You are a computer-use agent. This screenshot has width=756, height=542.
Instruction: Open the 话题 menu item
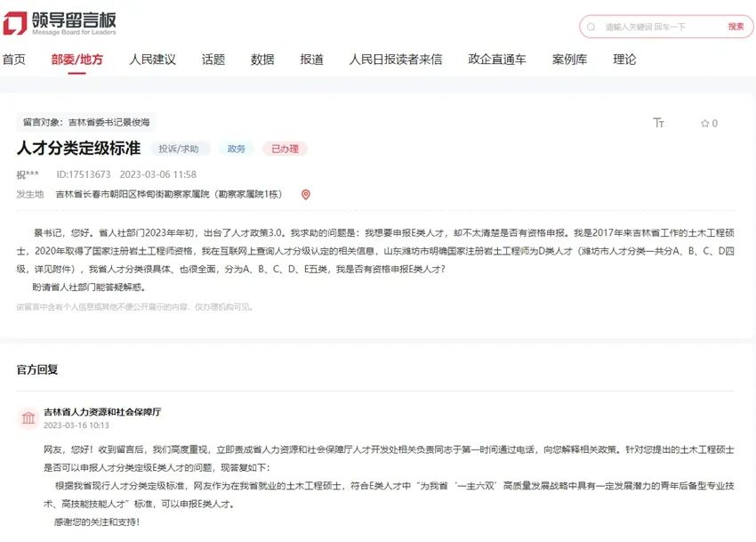213,60
